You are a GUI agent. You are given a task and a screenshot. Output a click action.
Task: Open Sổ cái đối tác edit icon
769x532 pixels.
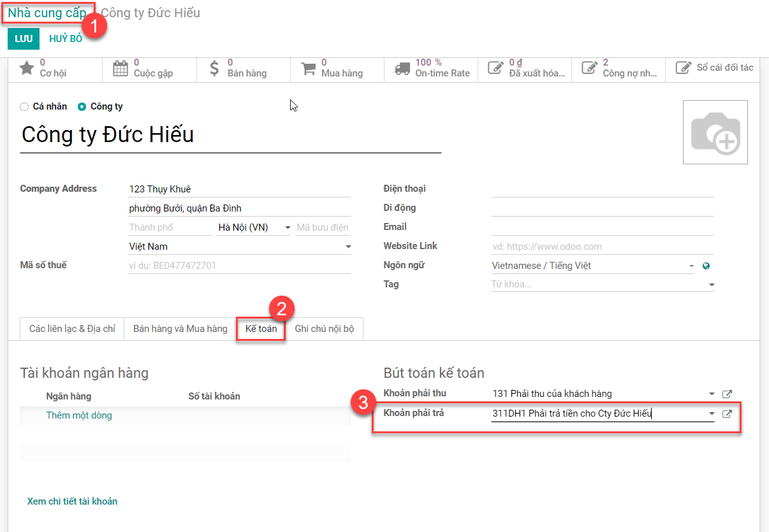(x=683, y=68)
